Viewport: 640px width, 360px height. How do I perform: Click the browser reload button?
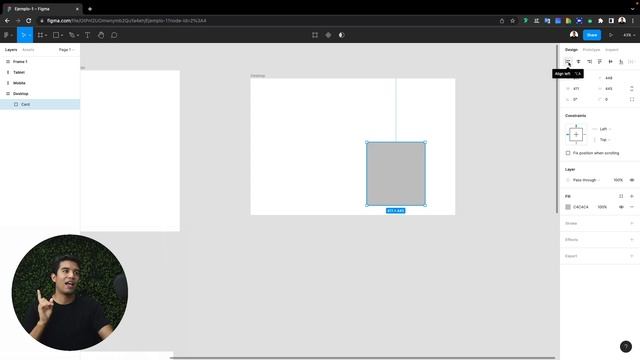pos(28,20)
